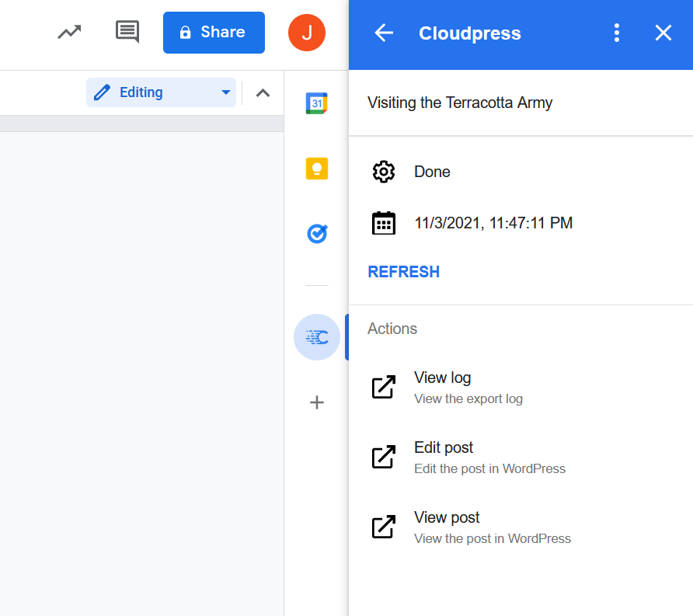Go back in the Cloudpress panel
Image resolution: width=693 pixels, height=616 pixels.
[x=384, y=33]
